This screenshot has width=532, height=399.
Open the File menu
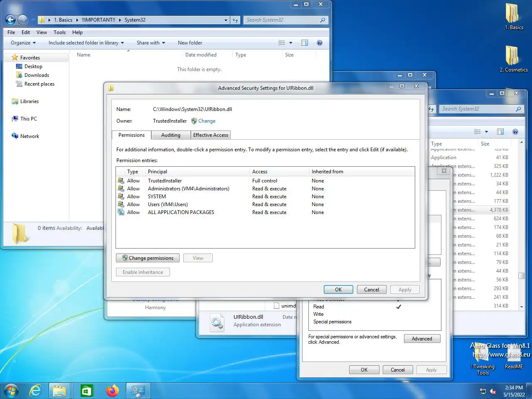click(x=11, y=32)
